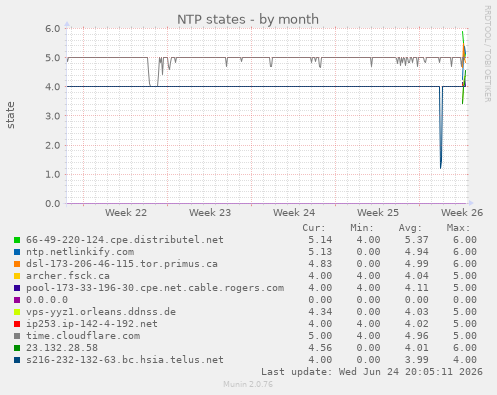The image size is (497, 395).
Task: Select the time.cloudflare.com legend label
Action: 83,336
